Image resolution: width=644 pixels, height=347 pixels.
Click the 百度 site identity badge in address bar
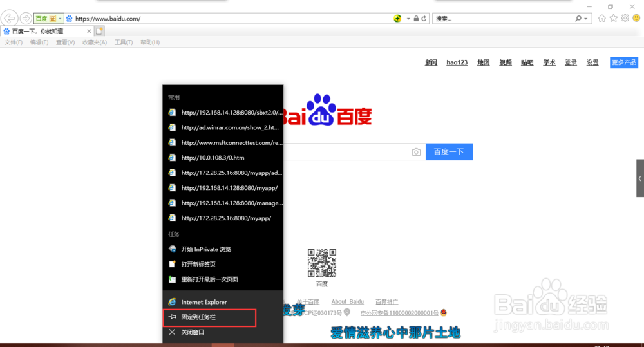click(x=48, y=19)
